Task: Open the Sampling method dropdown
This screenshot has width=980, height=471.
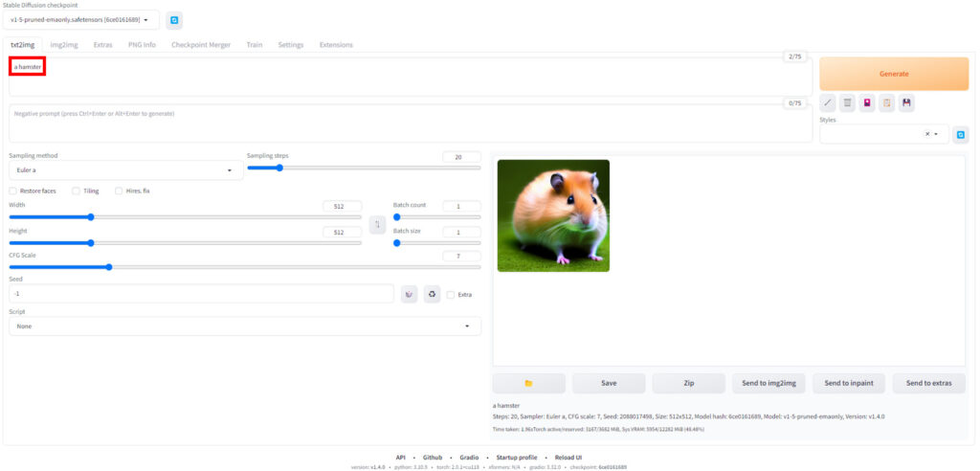Action: coord(124,170)
